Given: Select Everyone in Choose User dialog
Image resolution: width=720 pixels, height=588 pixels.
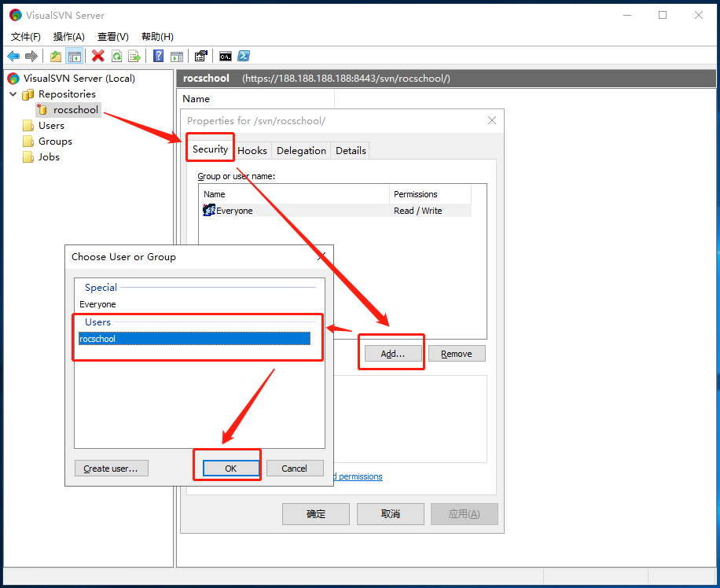Looking at the screenshot, I should click(x=97, y=304).
